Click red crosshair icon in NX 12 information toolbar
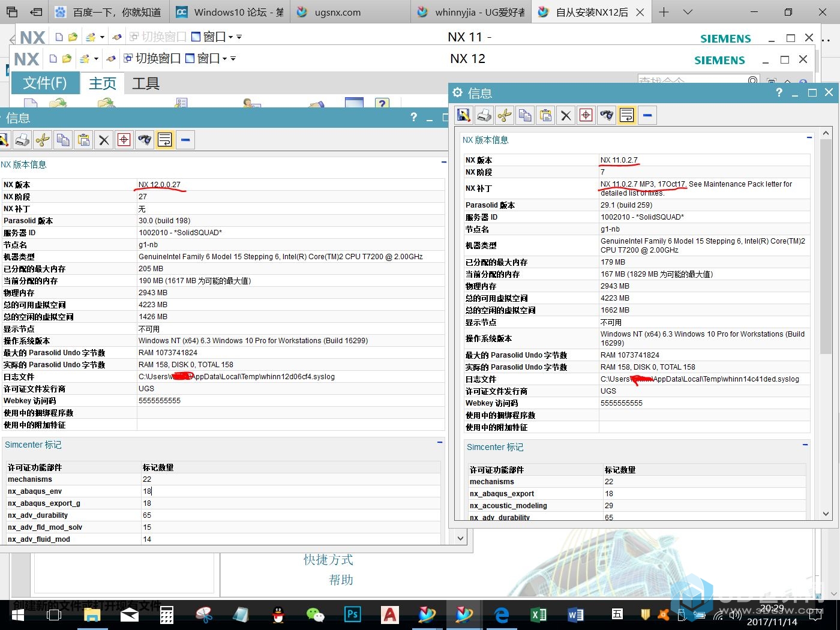840x630 pixels. click(x=124, y=140)
